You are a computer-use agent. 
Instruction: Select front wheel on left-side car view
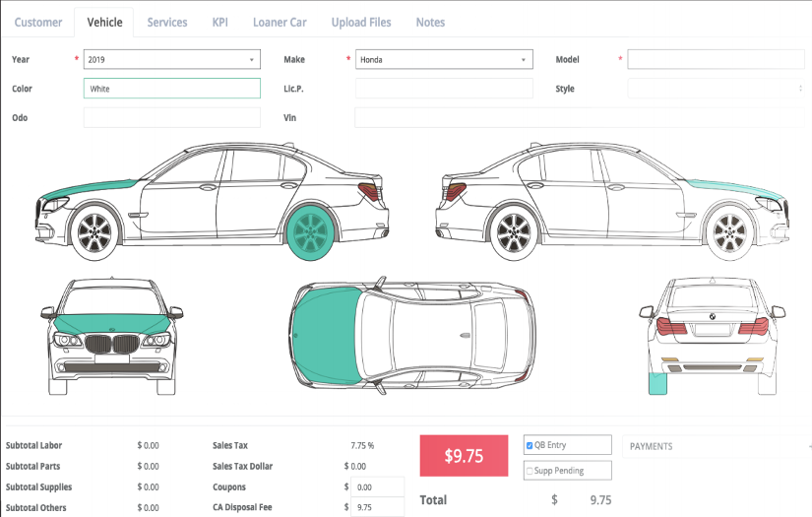(94, 233)
